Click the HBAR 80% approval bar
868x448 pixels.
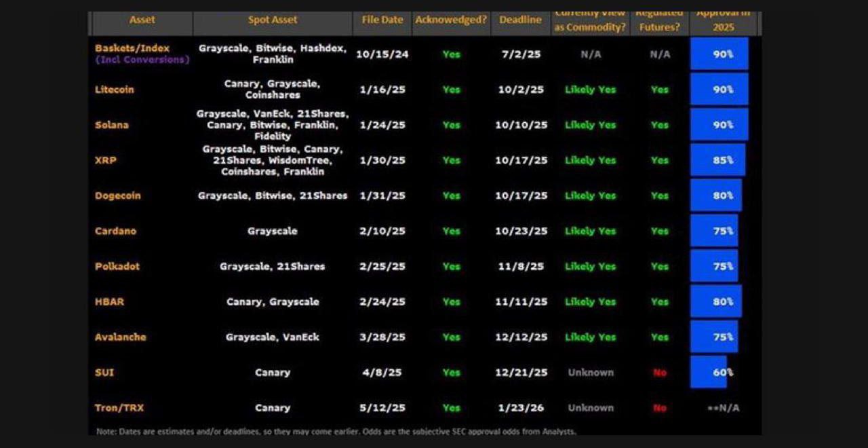point(716,301)
